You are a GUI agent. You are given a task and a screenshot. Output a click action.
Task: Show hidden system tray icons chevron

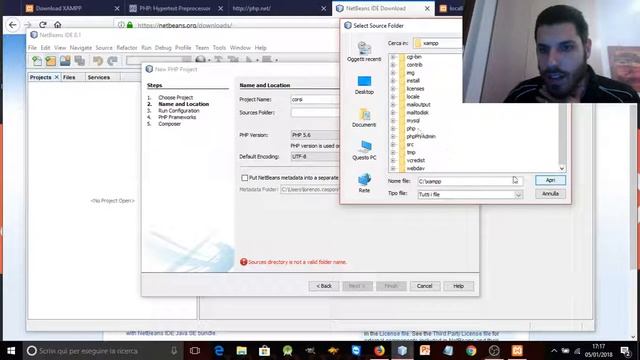pos(554,351)
